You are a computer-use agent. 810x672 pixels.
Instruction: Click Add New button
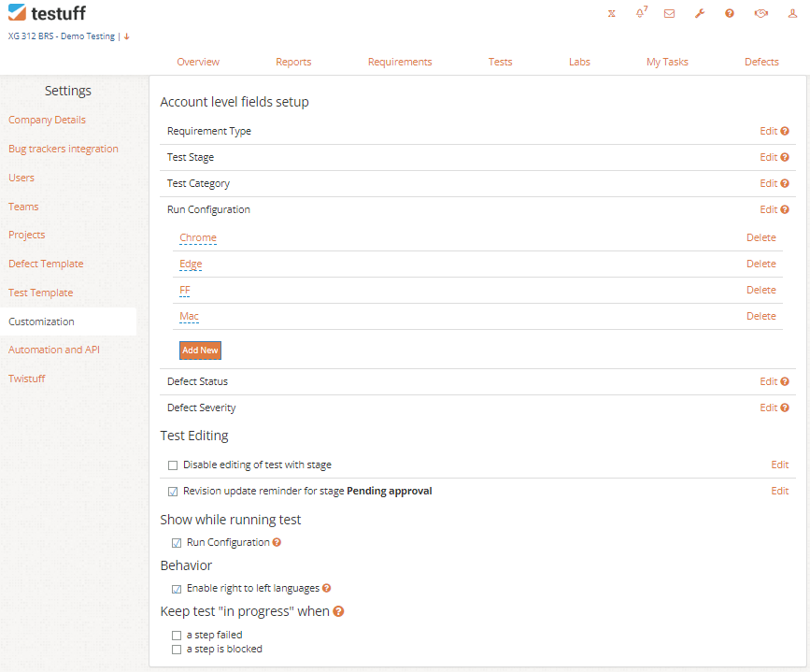click(x=200, y=350)
